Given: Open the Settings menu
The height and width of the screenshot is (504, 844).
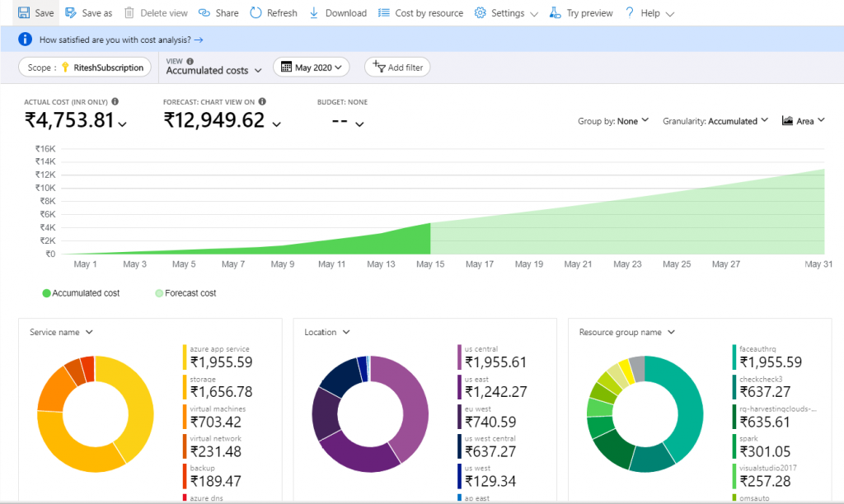Looking at the screenshot, I should [x=506, y=13].
